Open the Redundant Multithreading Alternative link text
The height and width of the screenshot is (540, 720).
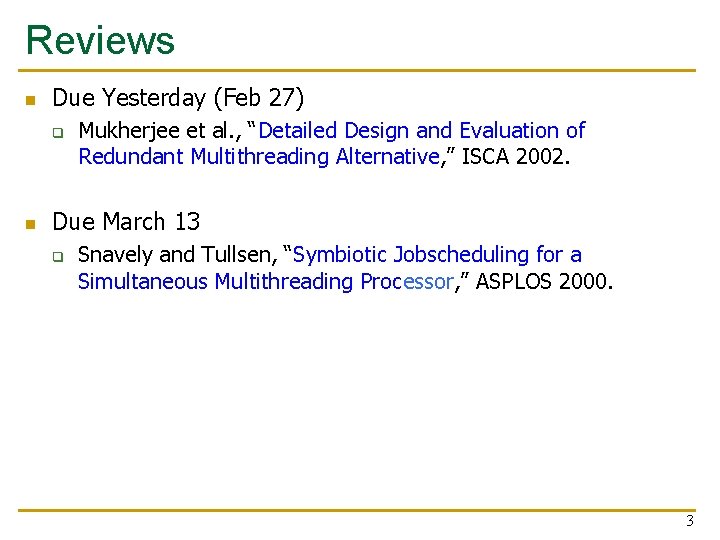point(259,157)
